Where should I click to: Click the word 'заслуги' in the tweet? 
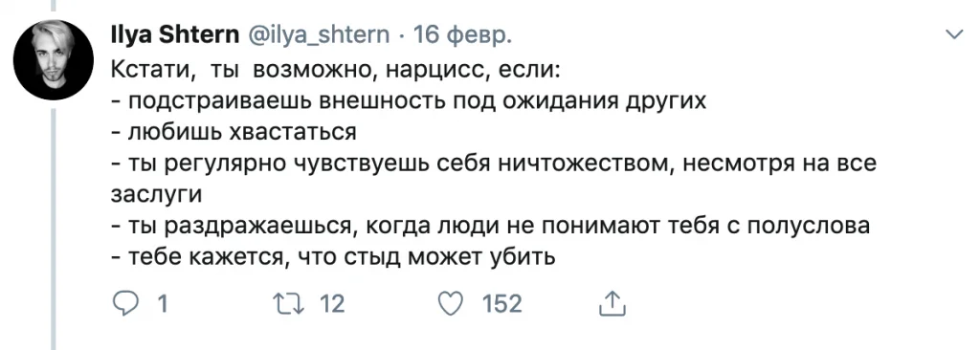pos(156,194)
